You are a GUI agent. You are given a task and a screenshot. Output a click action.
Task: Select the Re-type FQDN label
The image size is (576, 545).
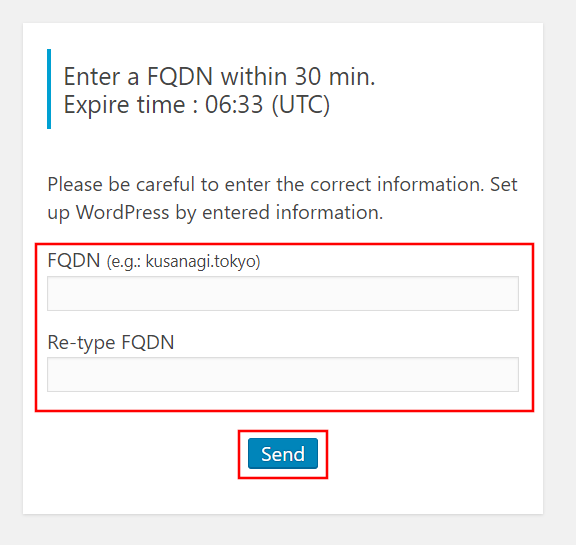coord(111,343)
